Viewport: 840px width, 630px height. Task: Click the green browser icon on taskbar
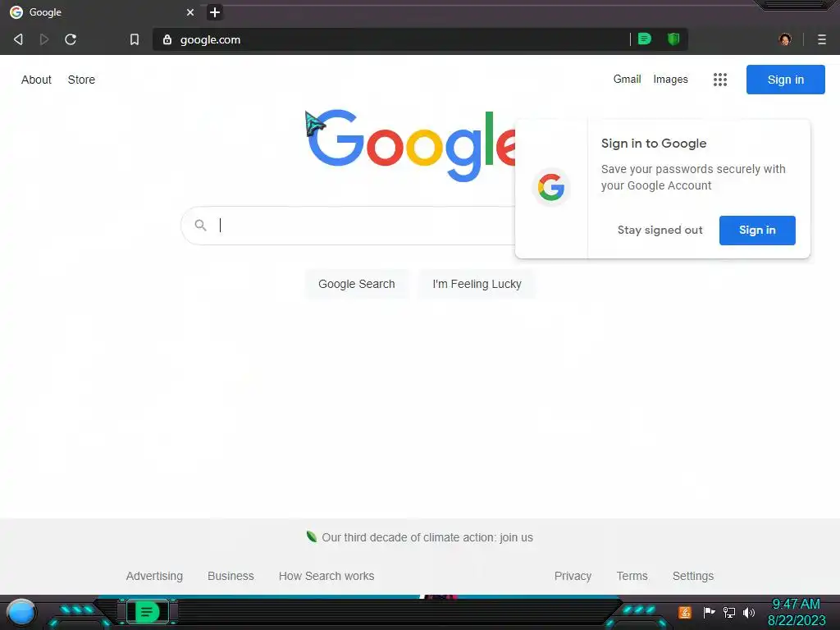147,612
